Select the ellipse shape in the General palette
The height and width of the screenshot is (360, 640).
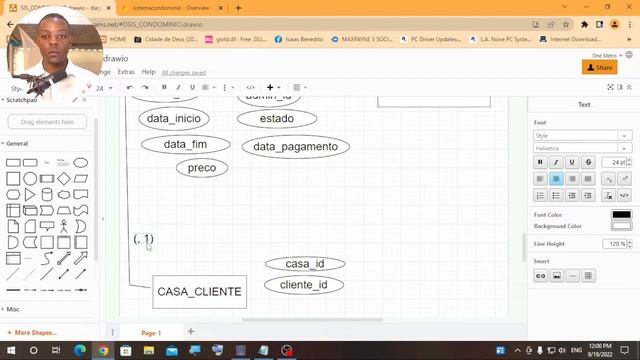point(80,163)
